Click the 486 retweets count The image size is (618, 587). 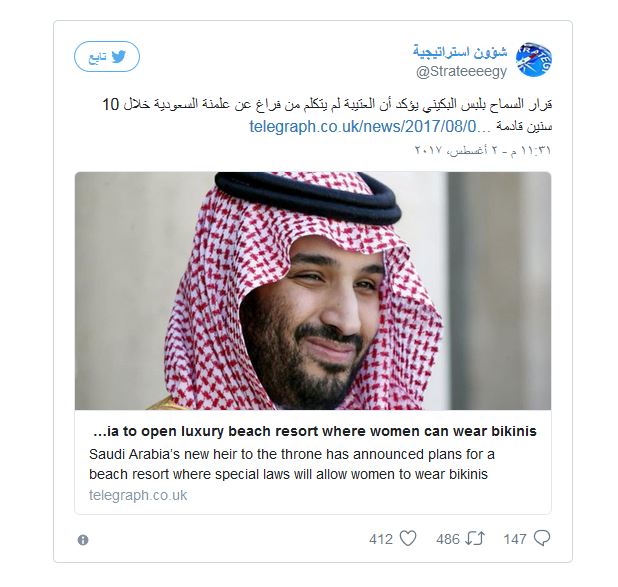coord(448,539)
